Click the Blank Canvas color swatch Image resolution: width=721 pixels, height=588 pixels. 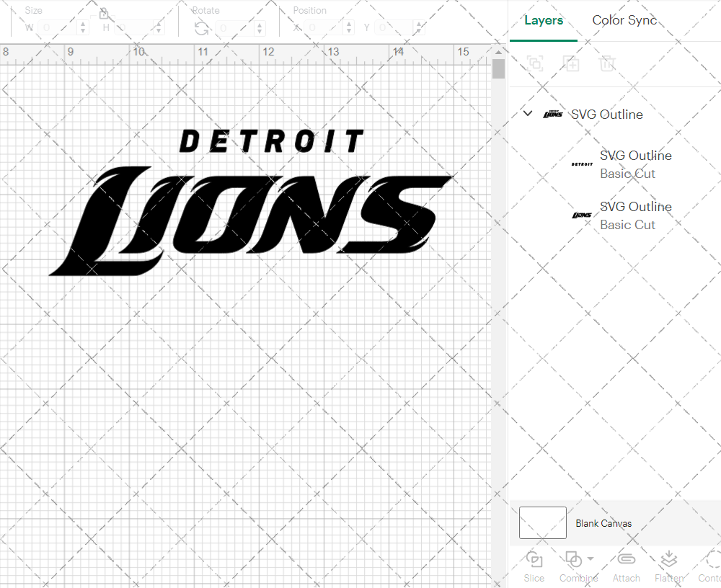click(x=542, y=523)
